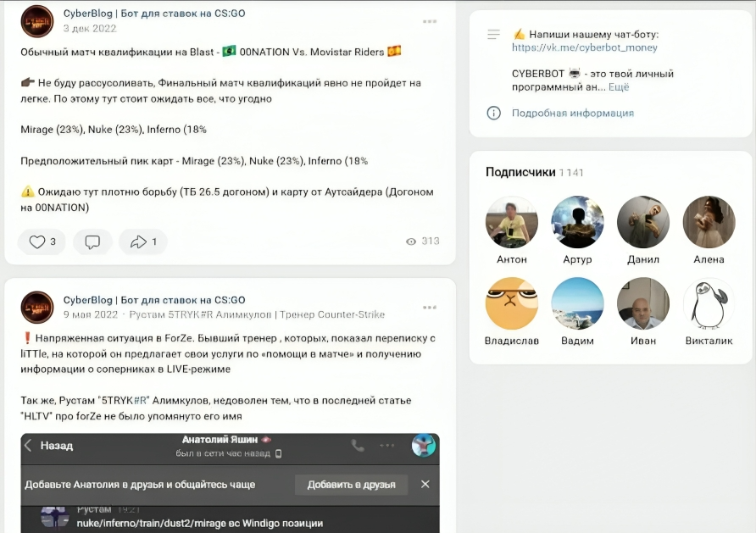Dismiss the friend suggestion banner with the X
The image size is (756, 533).
(x=425, y=484)
